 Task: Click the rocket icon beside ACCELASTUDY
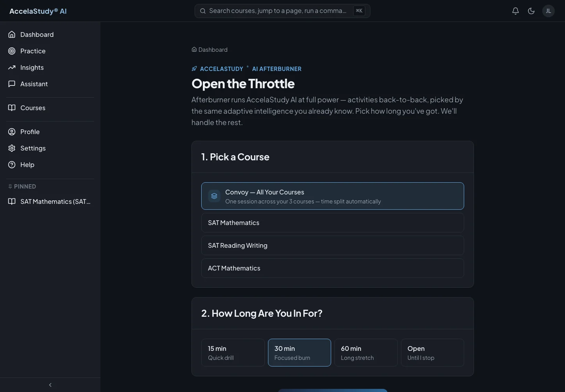coord(194,69)
